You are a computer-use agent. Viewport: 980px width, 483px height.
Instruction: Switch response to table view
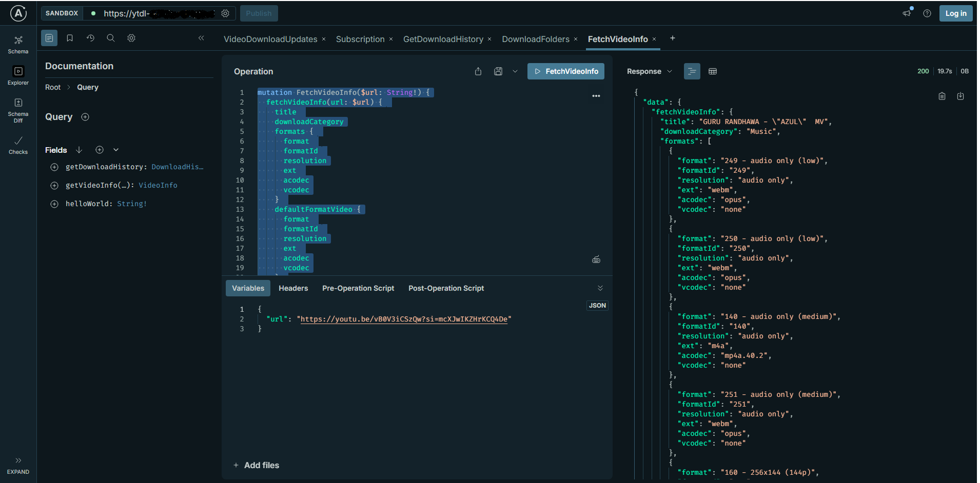[713, 71]
